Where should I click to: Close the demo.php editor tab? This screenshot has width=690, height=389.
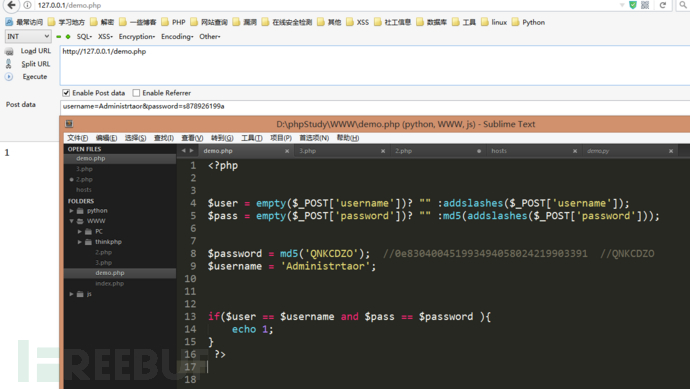click(287, 151)
